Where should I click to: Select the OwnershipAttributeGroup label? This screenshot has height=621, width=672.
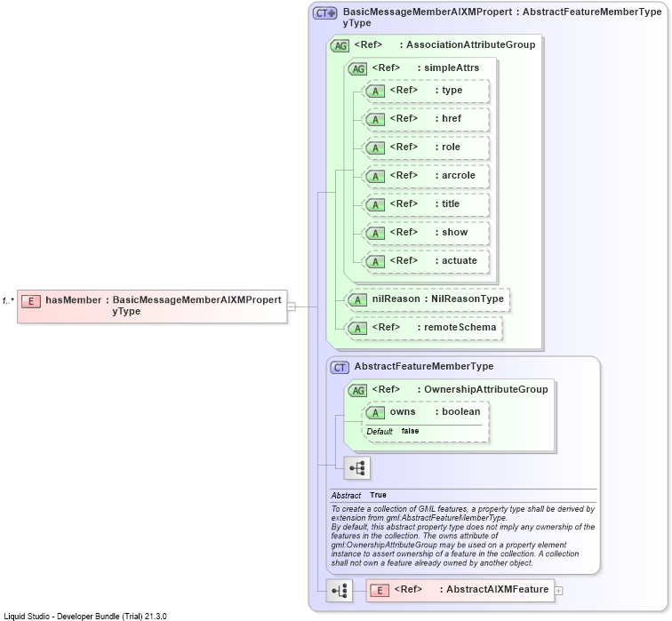(x=486, y=389)
